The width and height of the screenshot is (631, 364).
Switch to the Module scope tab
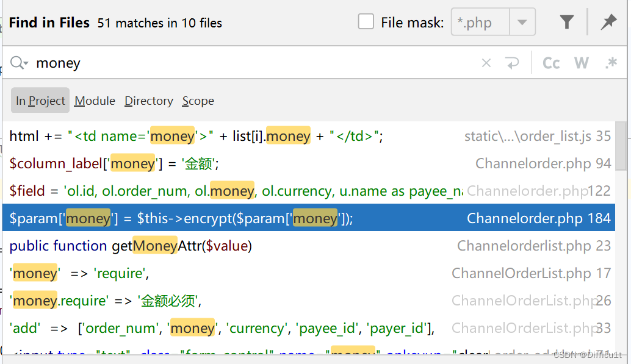click(95, 101)
